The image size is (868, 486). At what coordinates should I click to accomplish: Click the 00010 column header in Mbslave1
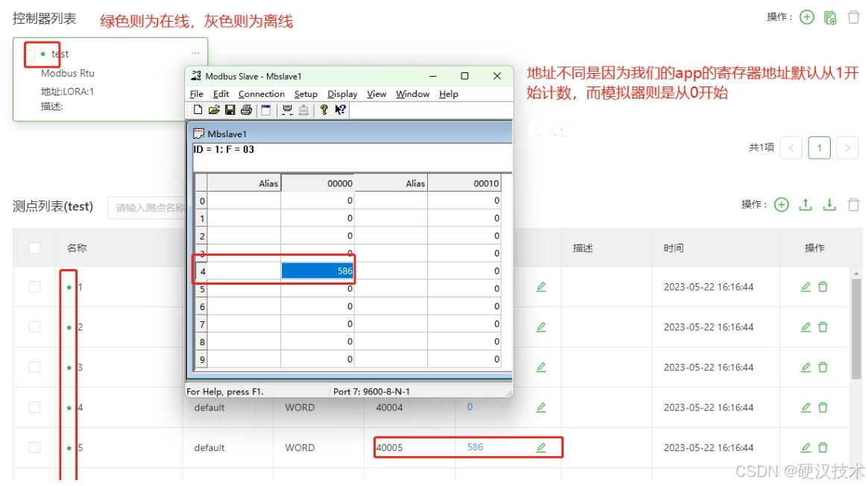point(464,183)
